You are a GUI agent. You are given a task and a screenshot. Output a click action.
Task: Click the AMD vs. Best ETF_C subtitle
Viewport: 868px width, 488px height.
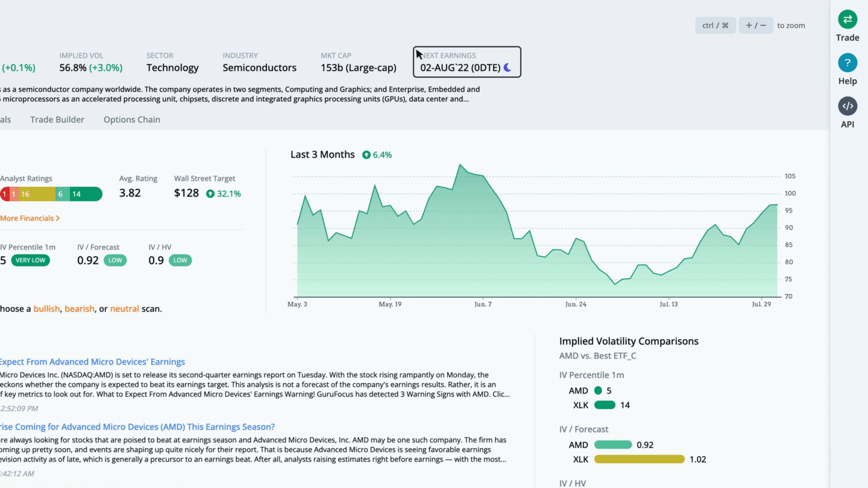598,355
